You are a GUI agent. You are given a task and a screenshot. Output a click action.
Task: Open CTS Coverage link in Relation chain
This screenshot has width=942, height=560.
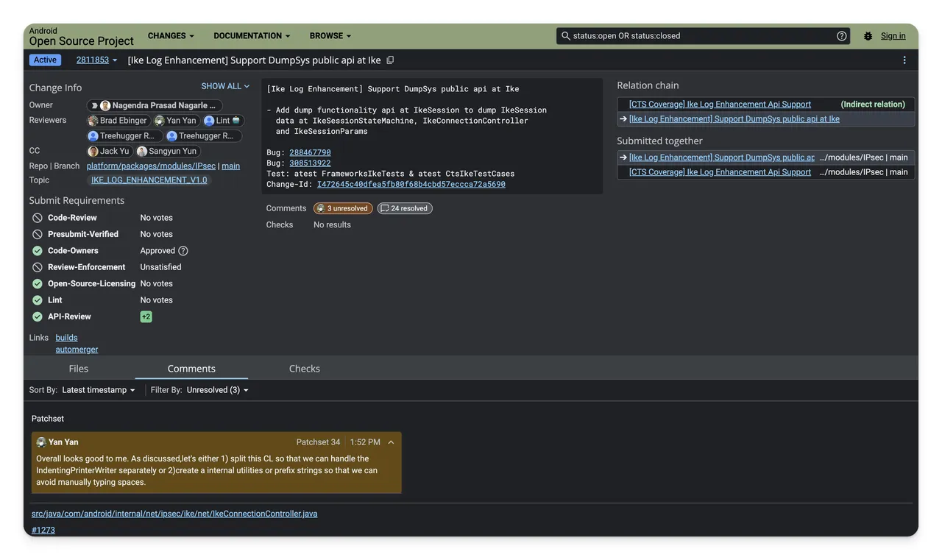click(720, 104)
